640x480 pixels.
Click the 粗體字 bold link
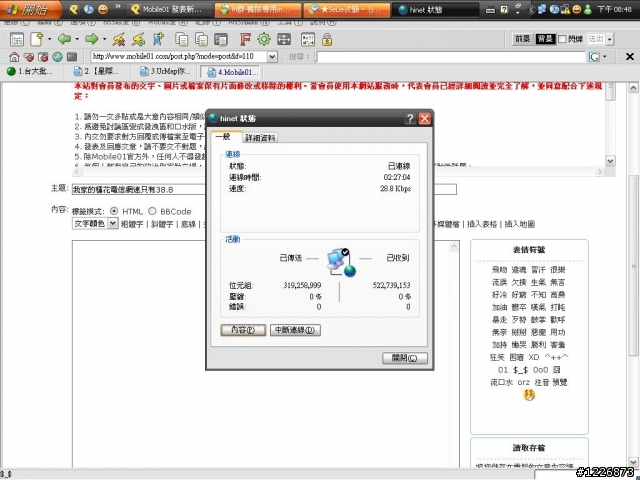click(132, 224)
